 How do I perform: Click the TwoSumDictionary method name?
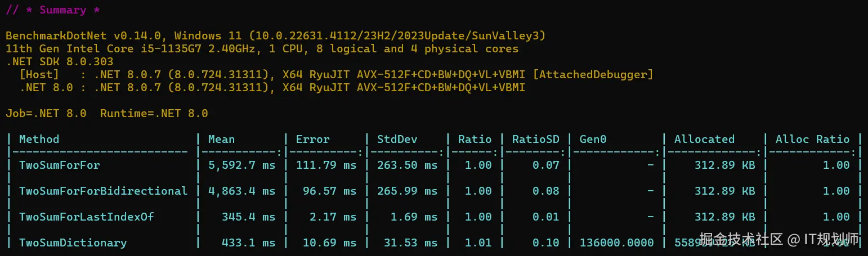73,242
